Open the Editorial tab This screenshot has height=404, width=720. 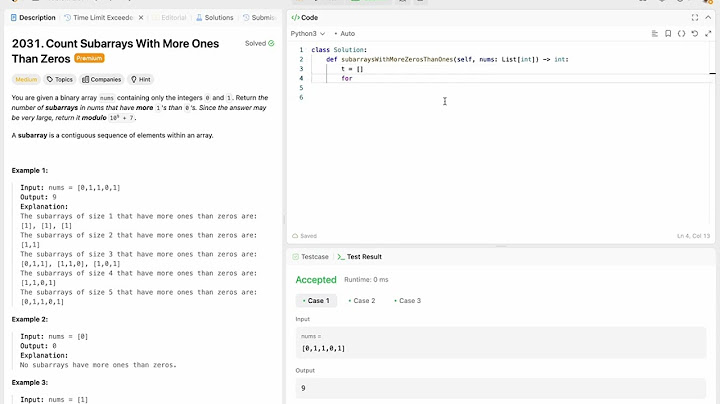pos(169,17)
